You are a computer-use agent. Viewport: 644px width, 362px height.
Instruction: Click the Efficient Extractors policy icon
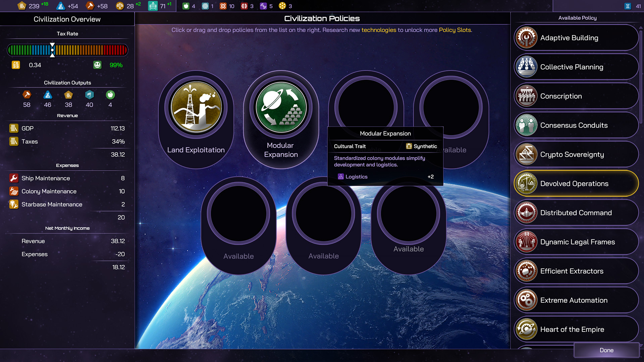(526, 271)
